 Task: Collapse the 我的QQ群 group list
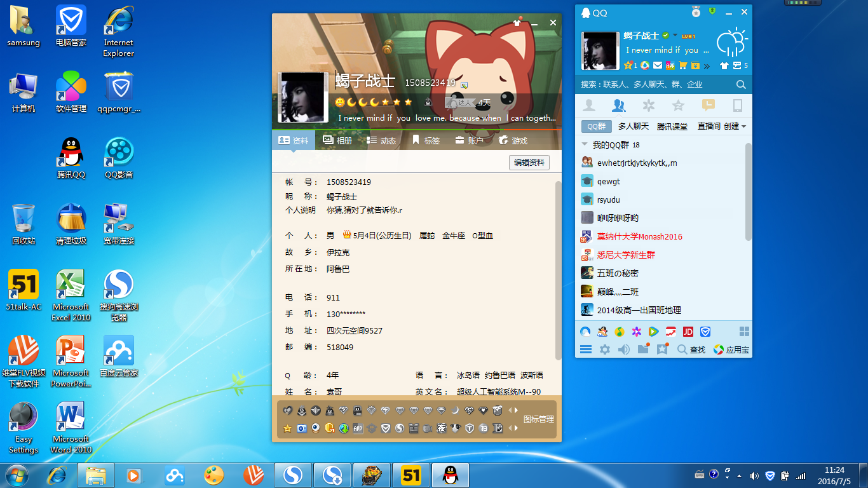[585, 144]
